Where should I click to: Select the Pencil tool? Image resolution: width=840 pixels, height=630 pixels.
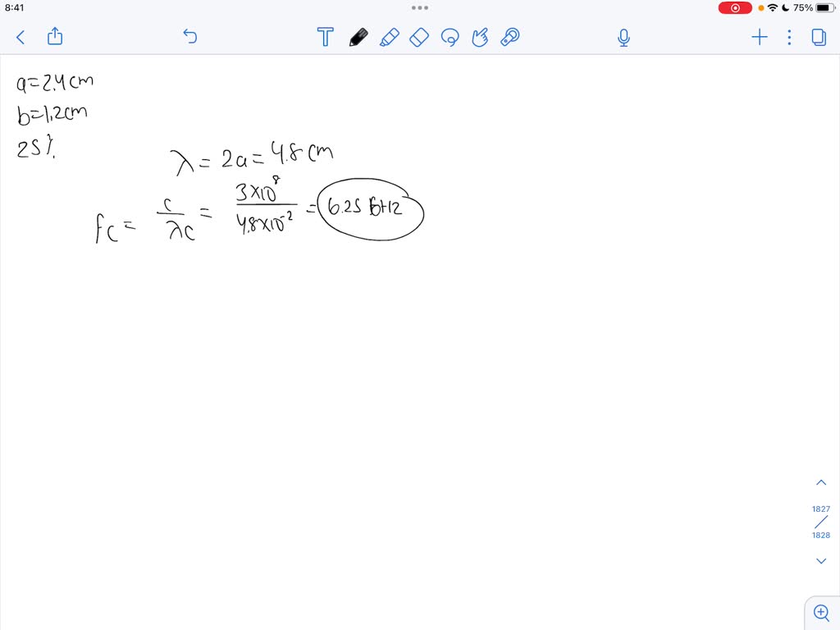(x=358, y=37)
